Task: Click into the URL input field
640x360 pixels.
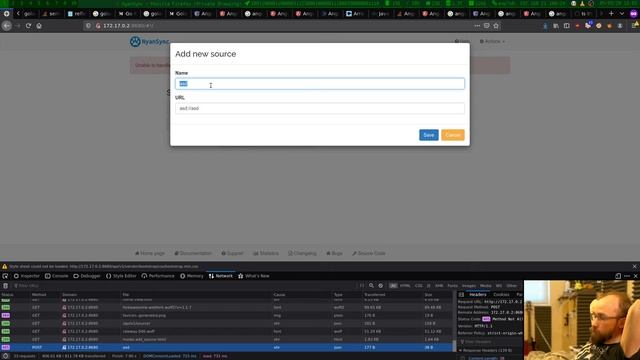Action: click(x=320, y=108)
